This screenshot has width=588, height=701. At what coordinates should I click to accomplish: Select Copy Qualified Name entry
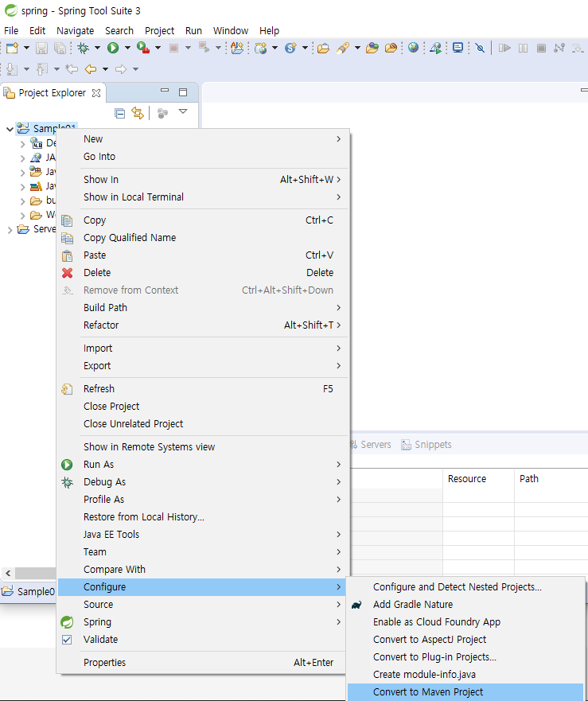[201, 238]
